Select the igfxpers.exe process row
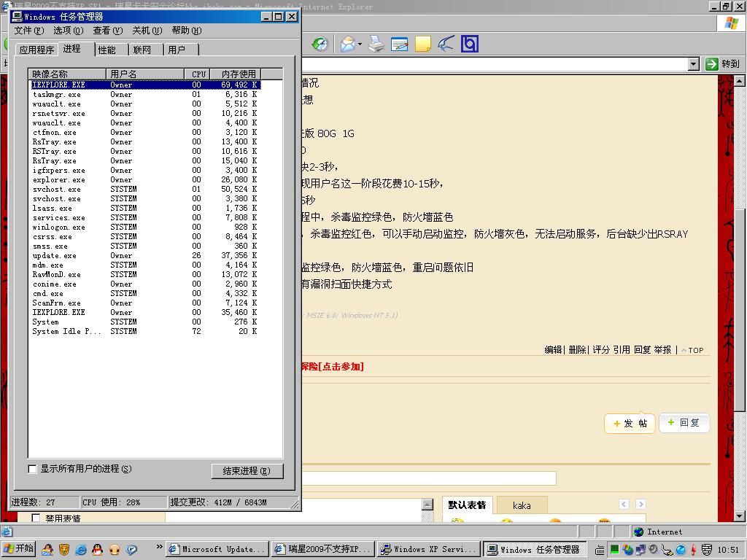The width and height of the screenshot is (747, 560). tap(145, 170)
